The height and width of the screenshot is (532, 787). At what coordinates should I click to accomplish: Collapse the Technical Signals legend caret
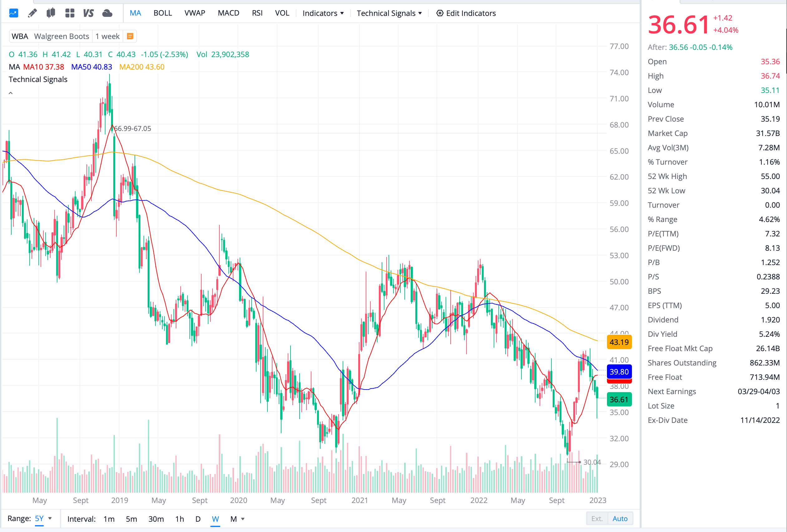point(11,93)
